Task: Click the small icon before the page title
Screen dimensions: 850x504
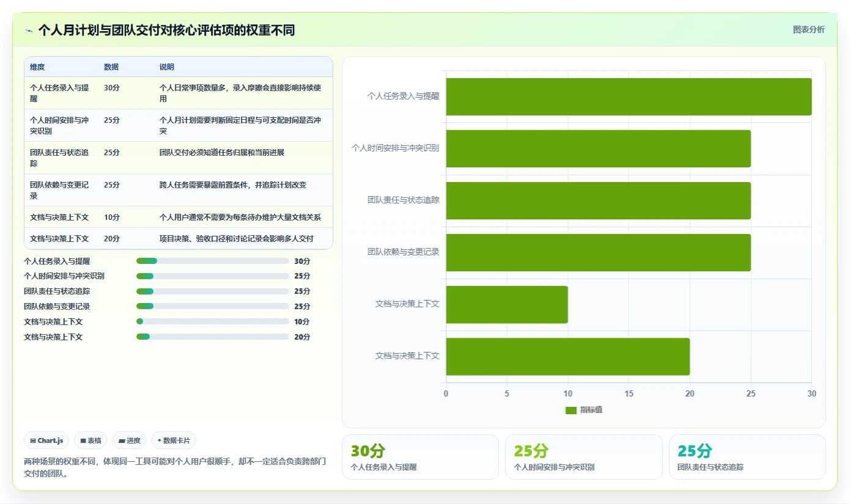Action: (x=29, y=31)
